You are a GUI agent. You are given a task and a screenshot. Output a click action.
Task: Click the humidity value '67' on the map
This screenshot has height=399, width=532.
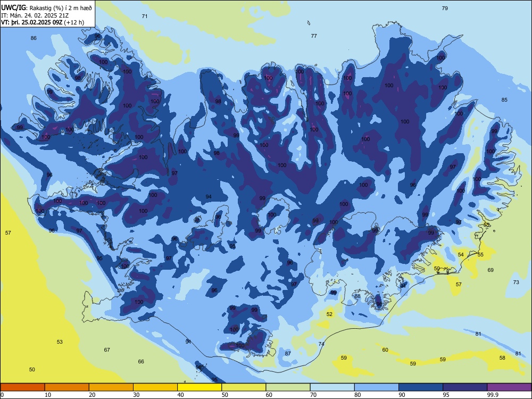tap(107, 350)
